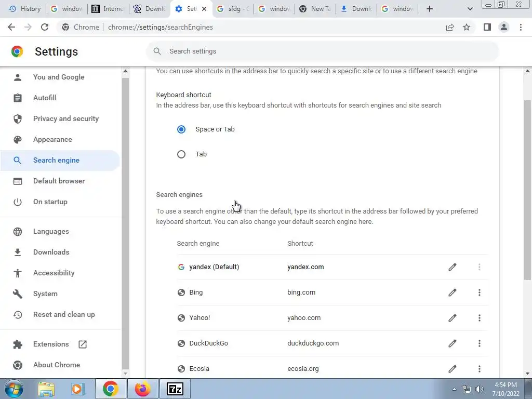Switch to the Internet Archive tab
Image resolution: width=532 pixels, height=399 pixels.
(108, 9)
